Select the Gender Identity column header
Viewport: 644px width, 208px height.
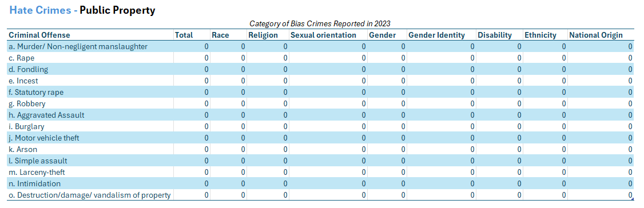click(436, 35)
